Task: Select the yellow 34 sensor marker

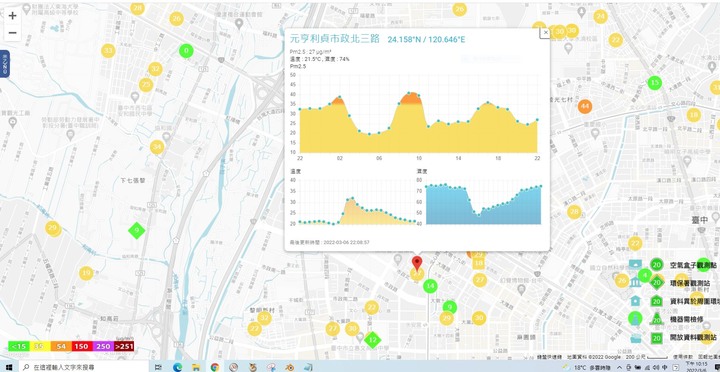Action: point(157,147)
